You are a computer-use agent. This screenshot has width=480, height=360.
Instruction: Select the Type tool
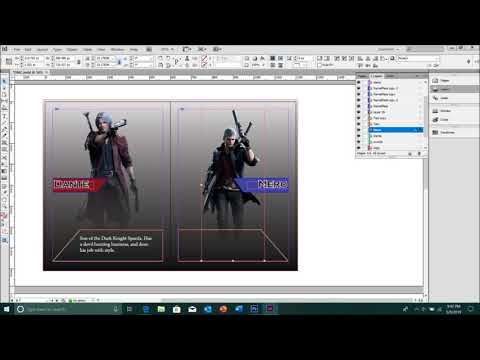5,117
